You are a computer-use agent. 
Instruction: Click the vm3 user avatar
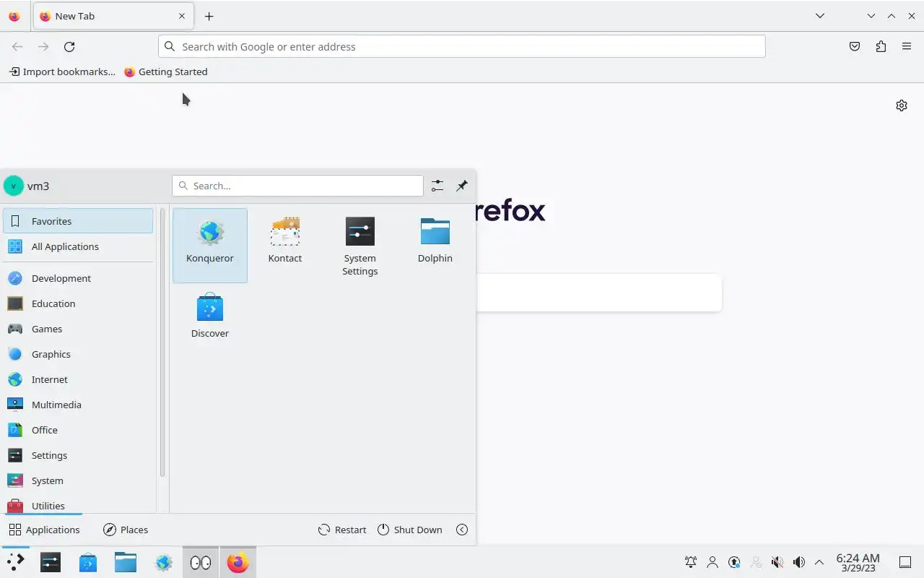14,186
